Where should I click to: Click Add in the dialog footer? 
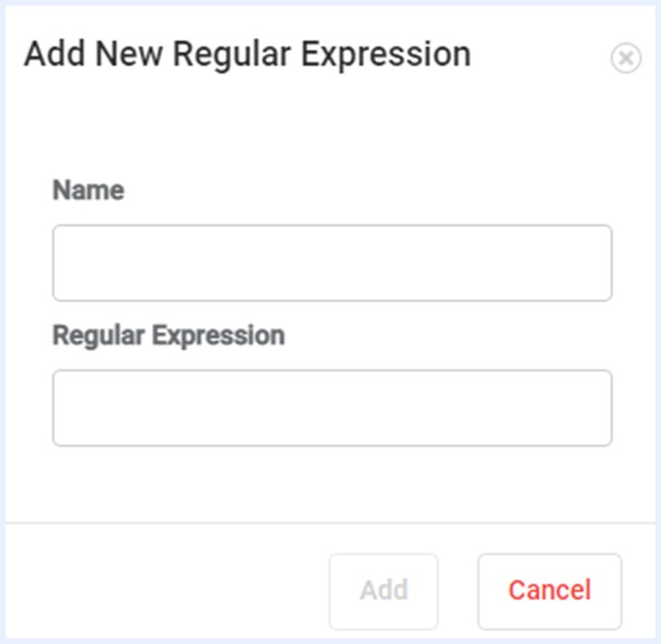click(x=384, y=590)
